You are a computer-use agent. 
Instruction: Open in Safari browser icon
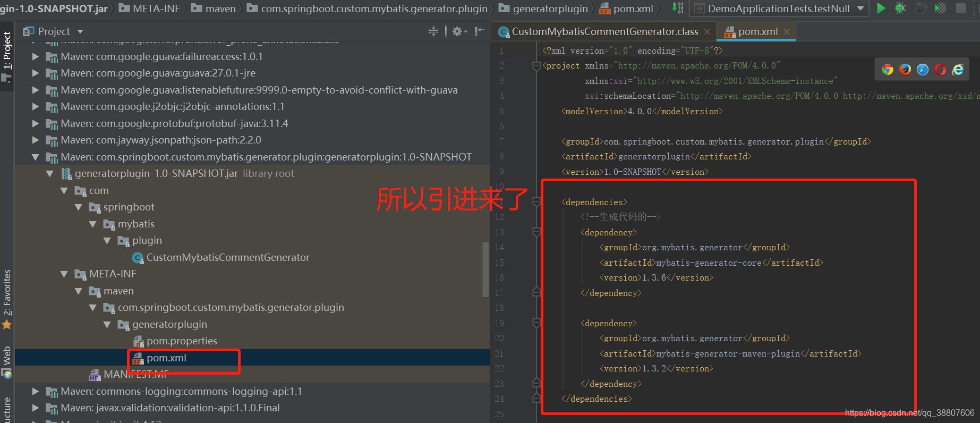pos(923,70)
